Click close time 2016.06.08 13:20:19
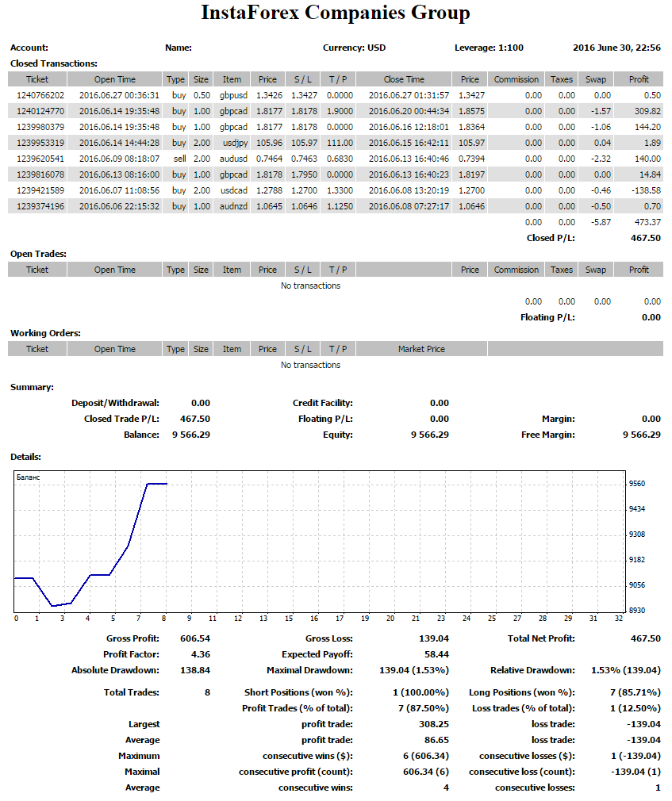 click(x=409, y=190)
